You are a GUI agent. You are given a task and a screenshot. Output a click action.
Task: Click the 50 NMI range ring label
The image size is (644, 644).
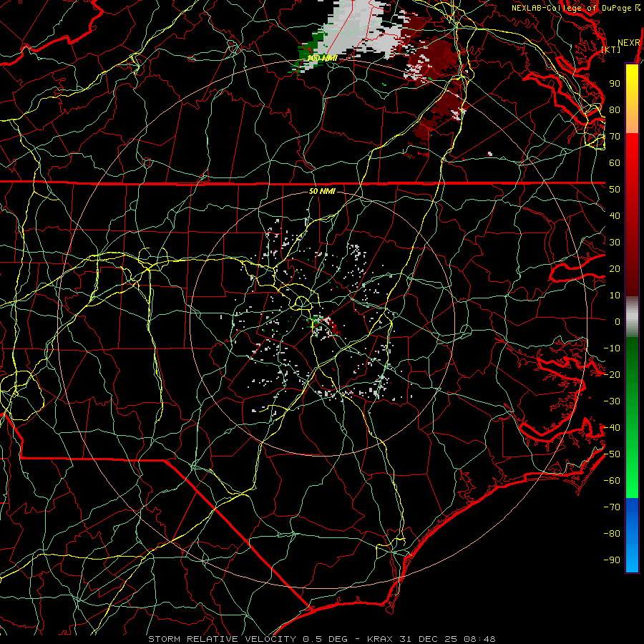tap(323, 191)
